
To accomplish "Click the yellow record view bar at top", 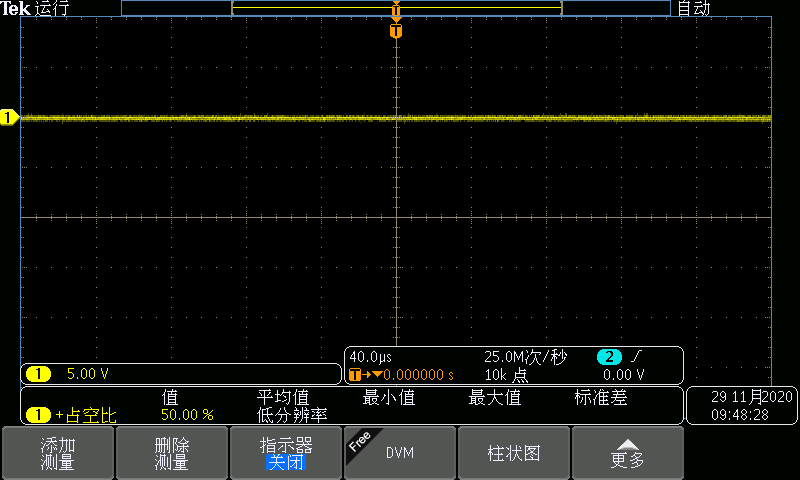I will point(396,8).
